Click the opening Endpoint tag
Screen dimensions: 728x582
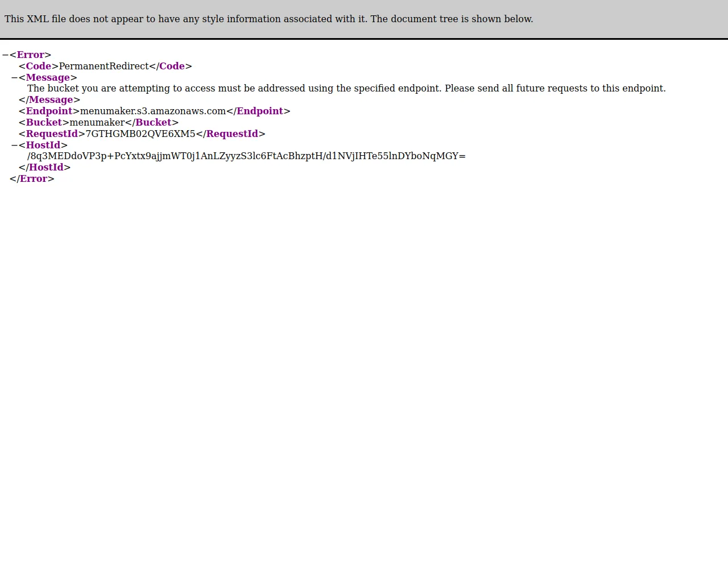(49, 111)
